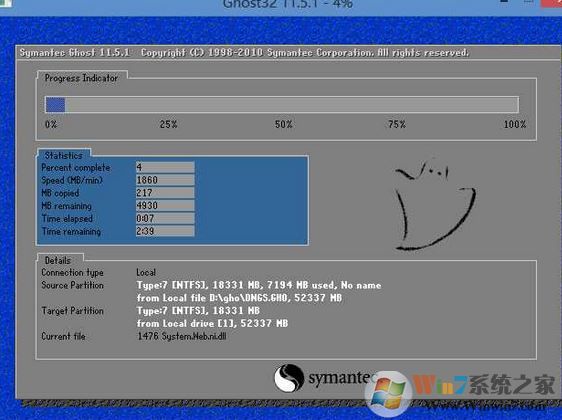The image size is (562, 420).
Task: Click the 'from Local drive [1], 52337 MB' line
Action: 212,323
